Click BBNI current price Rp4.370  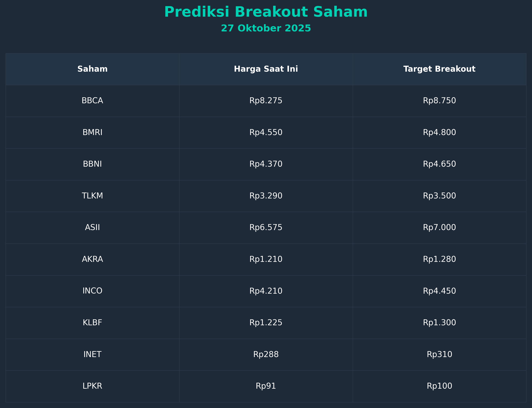point(266,164)
